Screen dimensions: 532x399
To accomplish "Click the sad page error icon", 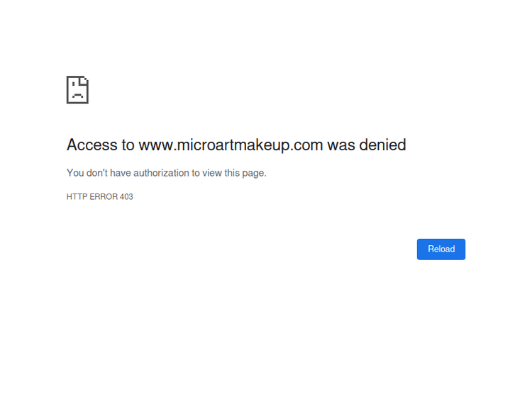I will click(77, 90).
